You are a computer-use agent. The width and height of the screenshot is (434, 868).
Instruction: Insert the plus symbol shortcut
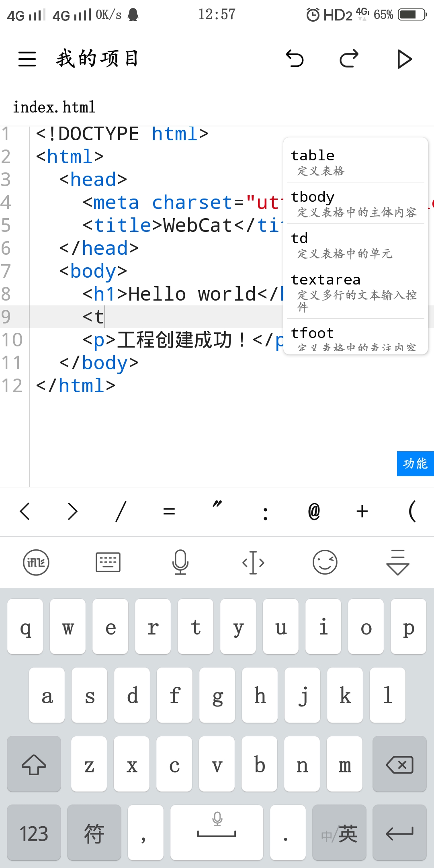coord(362,512)
